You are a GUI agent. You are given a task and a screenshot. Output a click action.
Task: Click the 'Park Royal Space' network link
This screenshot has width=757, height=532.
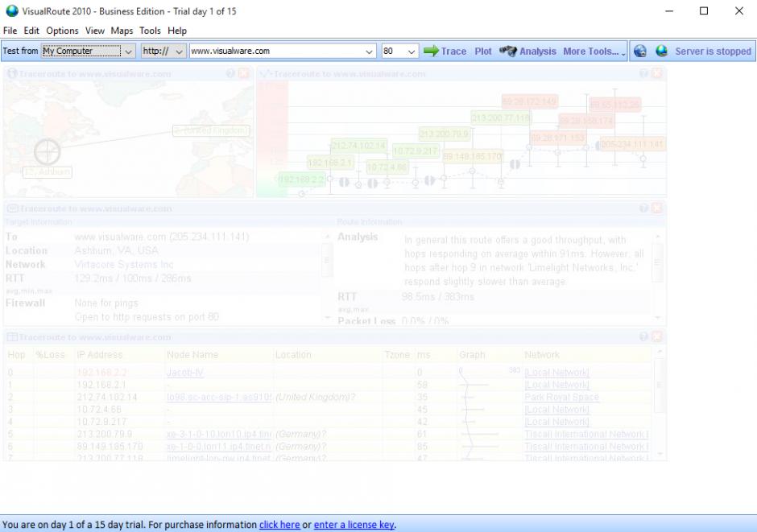point(561,397)
